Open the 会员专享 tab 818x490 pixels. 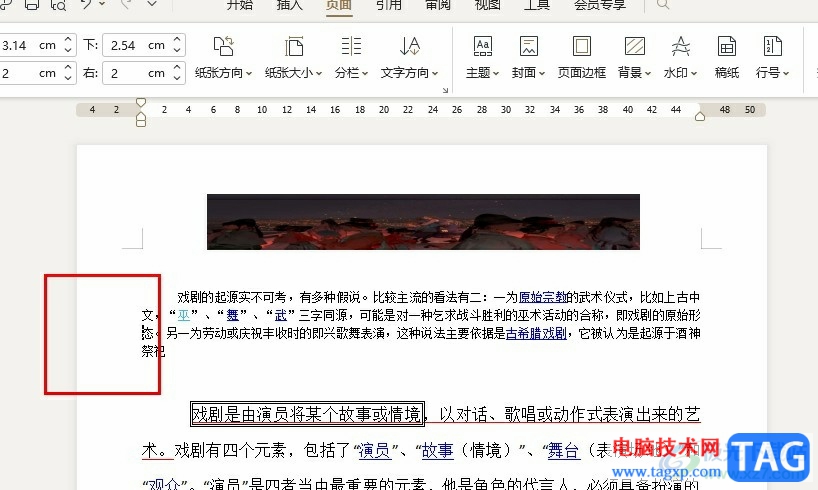click(600, 5)
